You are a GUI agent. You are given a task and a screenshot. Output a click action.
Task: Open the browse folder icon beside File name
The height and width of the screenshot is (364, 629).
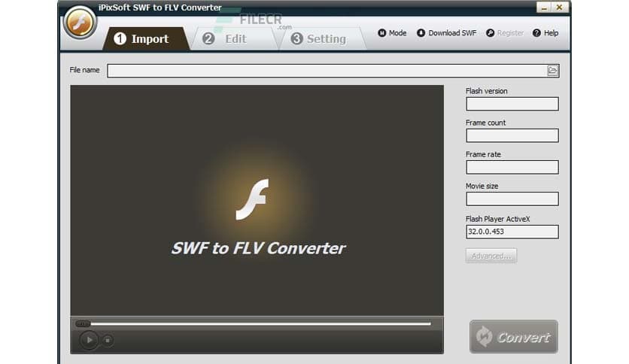point(552,71)
